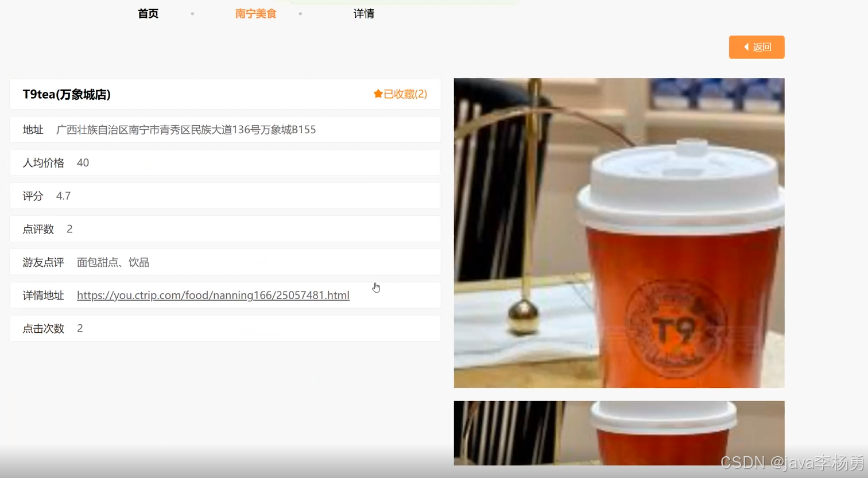
Task: Open the ctrip food detail hyperlink
Action: (x=213, y=295)
